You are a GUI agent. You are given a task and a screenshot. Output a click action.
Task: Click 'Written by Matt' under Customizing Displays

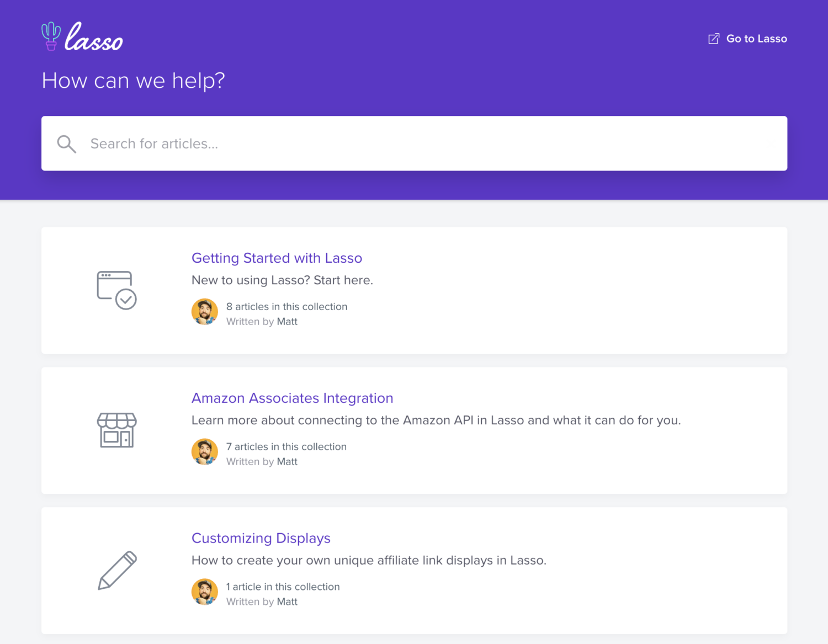pyautogui.click(x=262, y=602)
